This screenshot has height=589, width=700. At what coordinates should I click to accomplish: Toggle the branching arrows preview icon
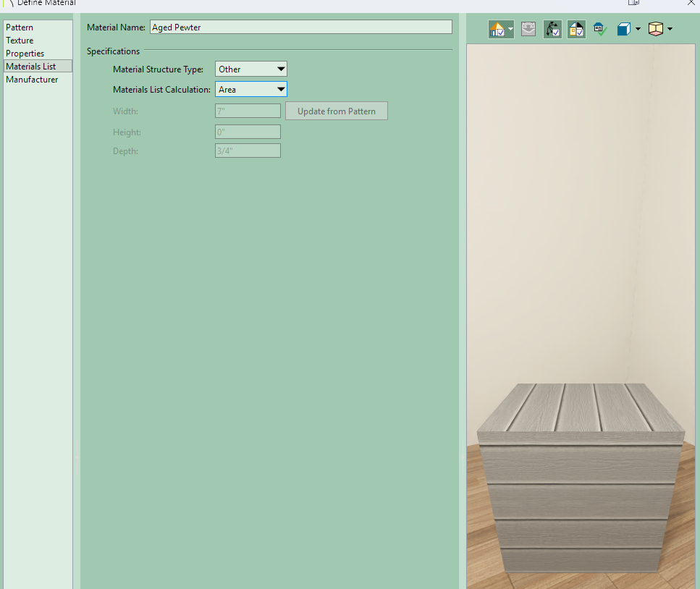click(x=552, y=29)
